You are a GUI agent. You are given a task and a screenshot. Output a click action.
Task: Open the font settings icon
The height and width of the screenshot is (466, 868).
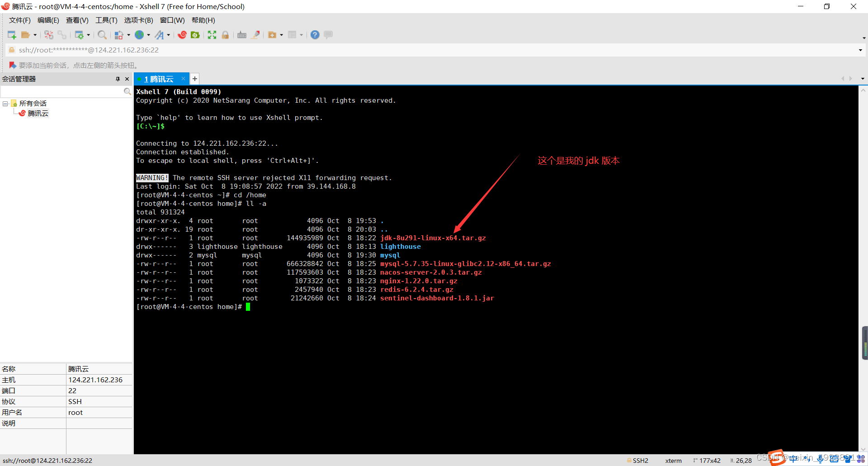tap(159, 35)
